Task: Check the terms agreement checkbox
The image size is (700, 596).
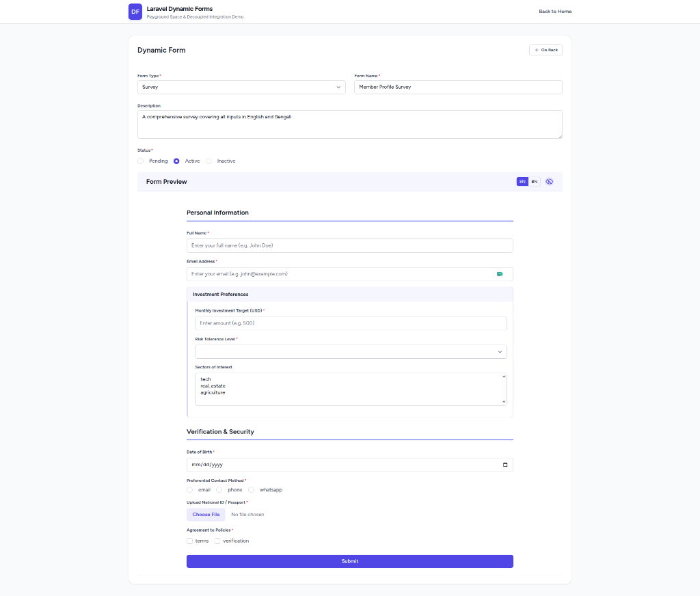Action: click(x=190, y=541)
